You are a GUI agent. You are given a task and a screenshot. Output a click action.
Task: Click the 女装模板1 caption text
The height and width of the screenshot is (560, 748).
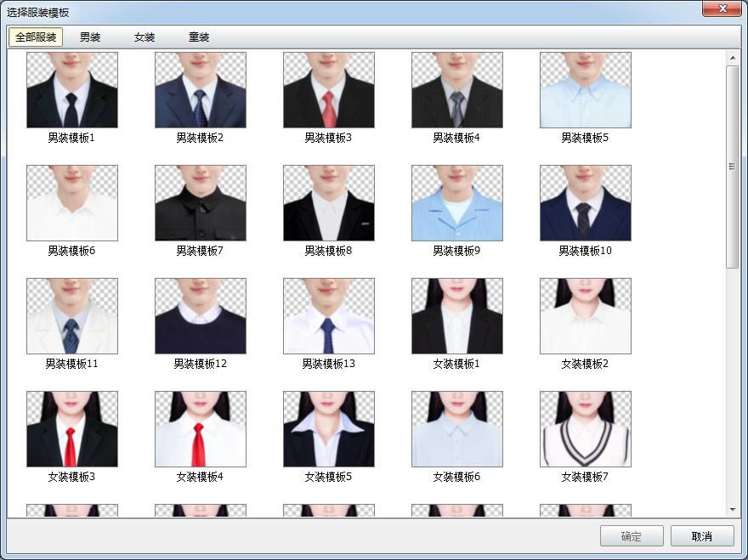456,364
